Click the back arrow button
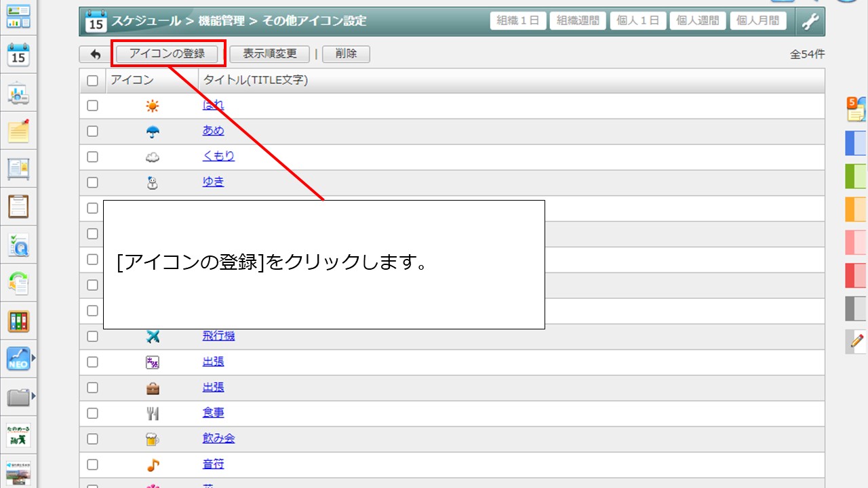The height and width of the screenshot is (488, 868). pyautogui.click(x=95, y=54)
